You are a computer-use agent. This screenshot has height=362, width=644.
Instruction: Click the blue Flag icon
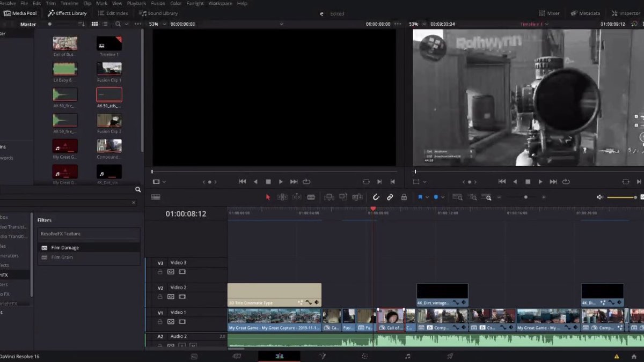(420, 197)
